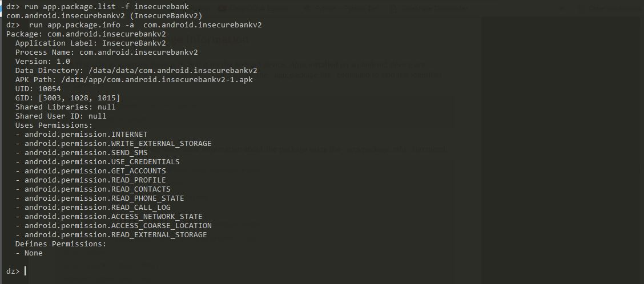Click the 'Shared Libraries: null' line
The width and height of the screenshot is (644, 284).
(x=65, y=107)
